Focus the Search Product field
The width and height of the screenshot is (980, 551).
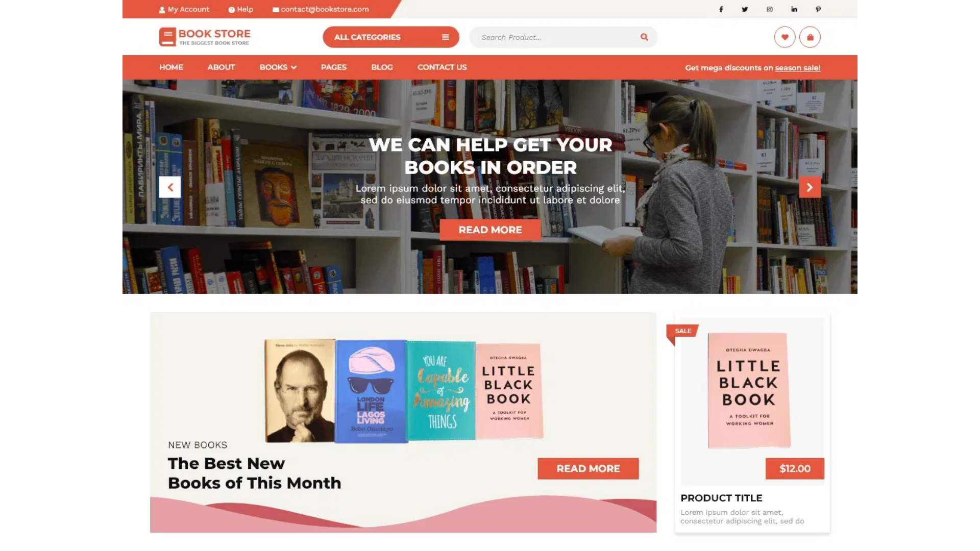tap(556, 37)
